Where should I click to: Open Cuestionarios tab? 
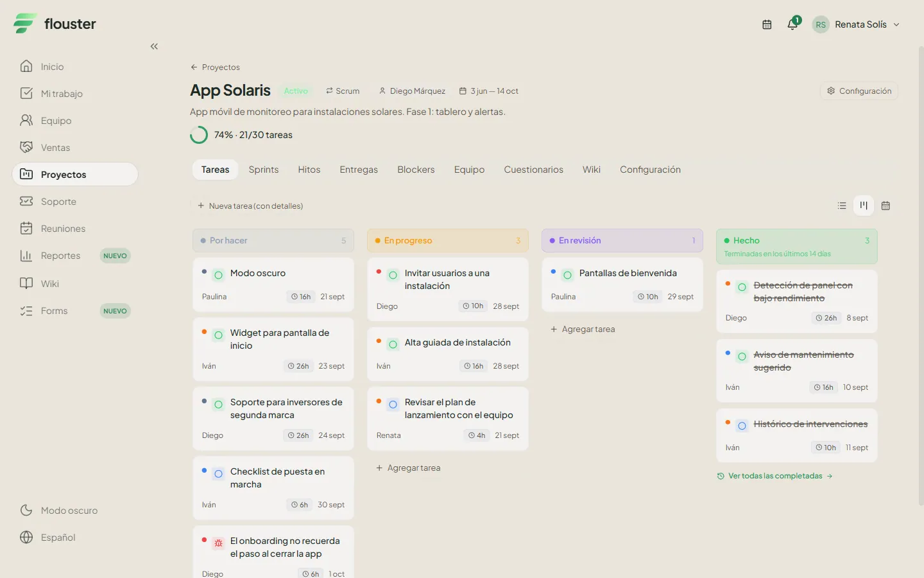534,170
